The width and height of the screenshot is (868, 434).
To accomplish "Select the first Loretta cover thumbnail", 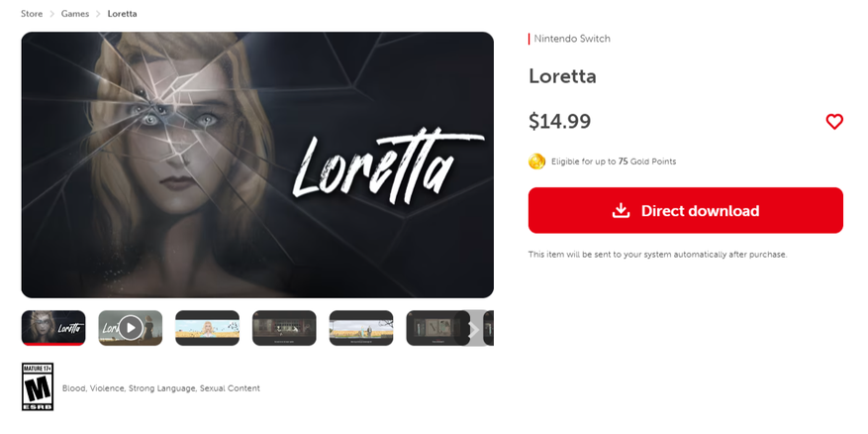I will coord(53,328).
